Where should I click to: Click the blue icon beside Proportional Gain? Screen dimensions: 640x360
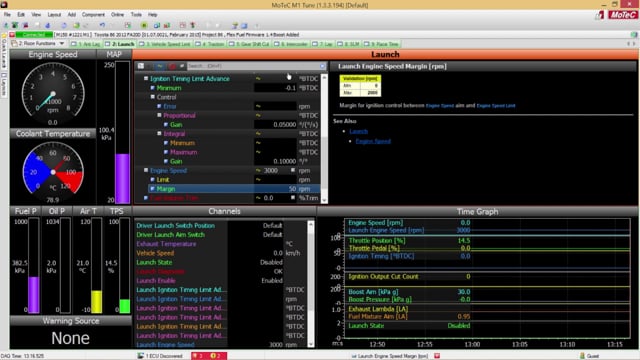click(166, 124)
